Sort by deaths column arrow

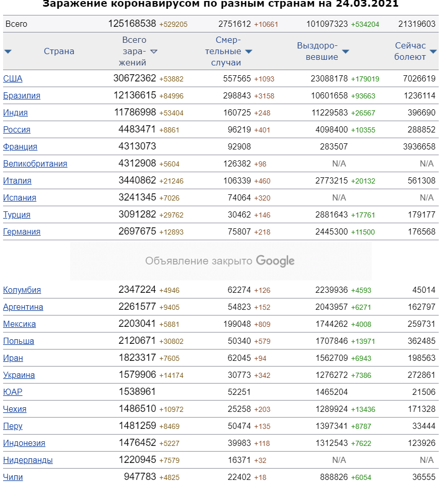pyautogui.click(x=249, y=52)
